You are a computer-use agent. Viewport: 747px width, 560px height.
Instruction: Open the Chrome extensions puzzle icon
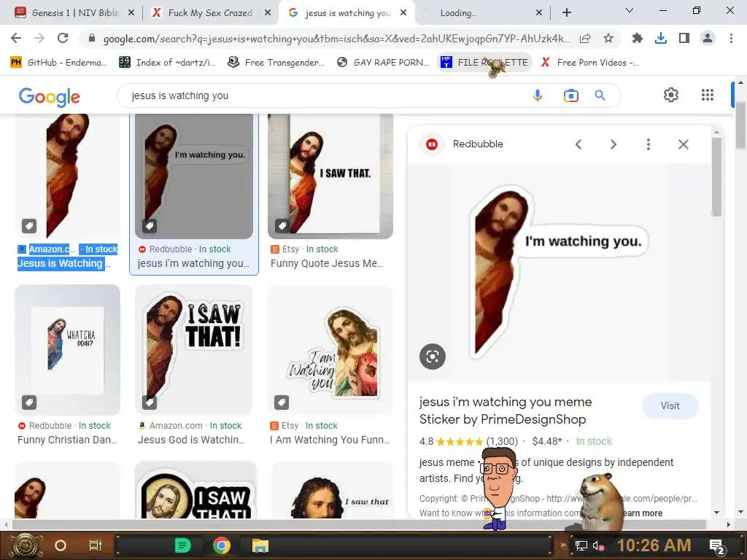click(x=638, y=38)
